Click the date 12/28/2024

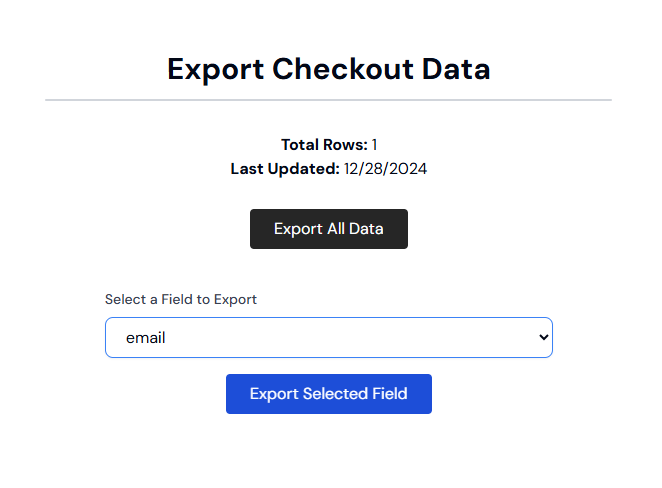(x=385, y=169)
